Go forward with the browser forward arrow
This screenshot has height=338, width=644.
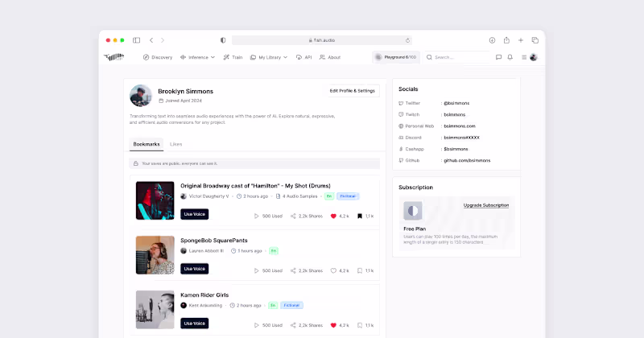(x=163, y=40)
